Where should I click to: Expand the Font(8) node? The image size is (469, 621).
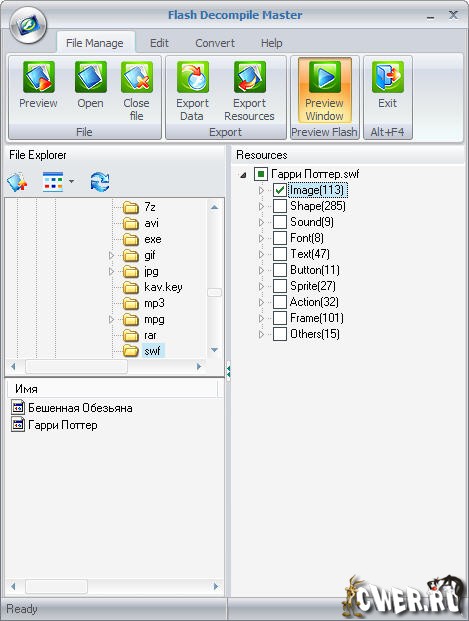[x=261, y=238]
